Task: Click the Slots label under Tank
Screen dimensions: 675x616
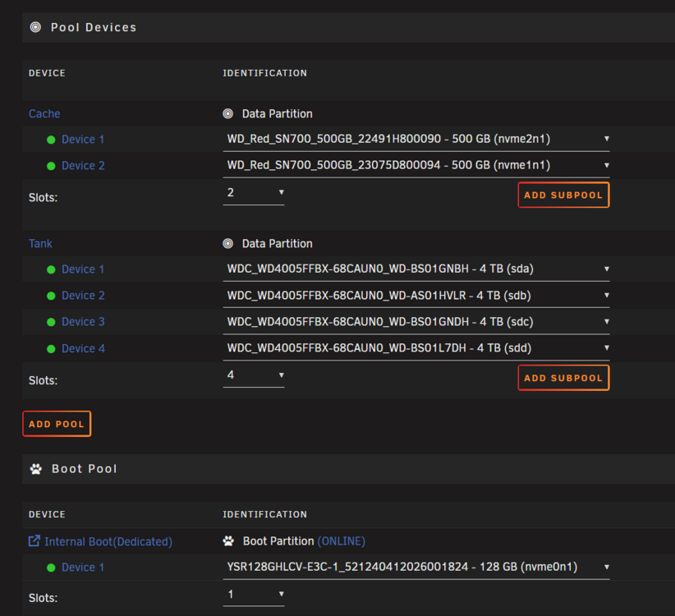Action: pos(43,380)
